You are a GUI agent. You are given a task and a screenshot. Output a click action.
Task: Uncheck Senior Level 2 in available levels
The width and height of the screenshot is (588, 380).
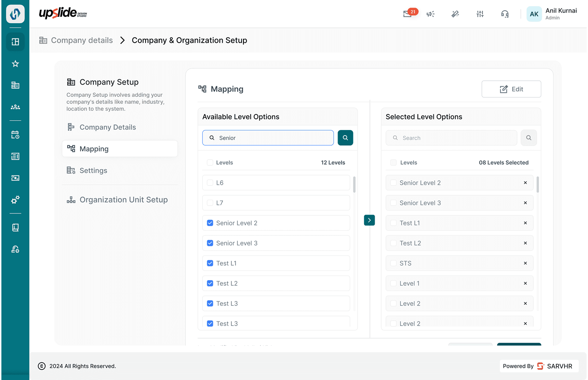(x=210, y=223)
